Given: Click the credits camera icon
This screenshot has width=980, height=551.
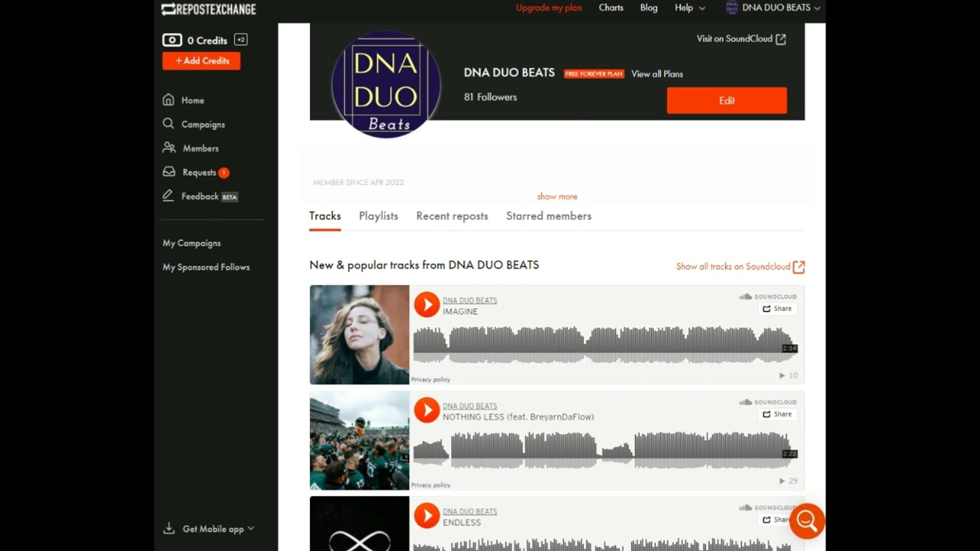Looking at the screenshot, I should click(x=171, y=40).
